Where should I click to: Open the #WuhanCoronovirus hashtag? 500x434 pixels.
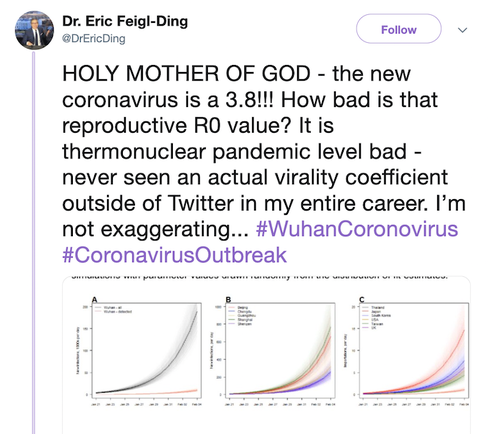tap(357, 229)
